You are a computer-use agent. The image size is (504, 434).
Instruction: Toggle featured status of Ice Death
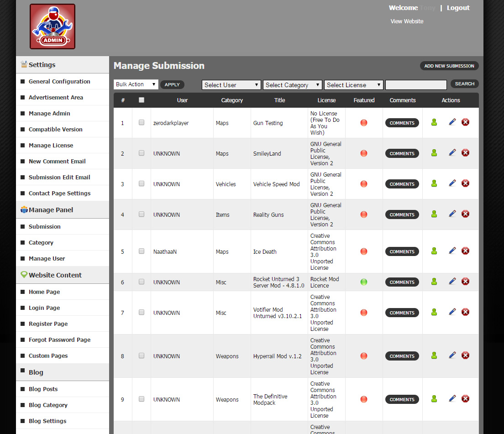(x=363, y=251)
